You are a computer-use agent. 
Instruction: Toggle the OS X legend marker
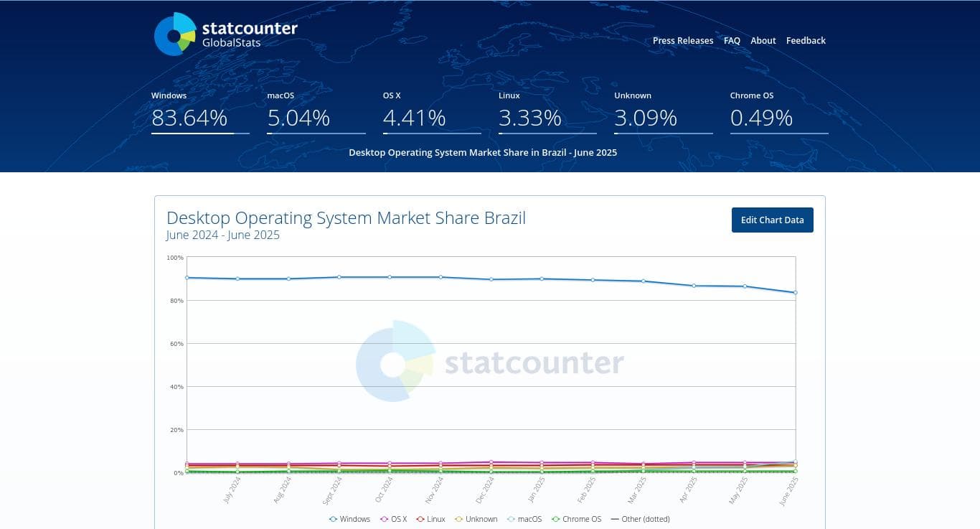click(x=384, y=519)
